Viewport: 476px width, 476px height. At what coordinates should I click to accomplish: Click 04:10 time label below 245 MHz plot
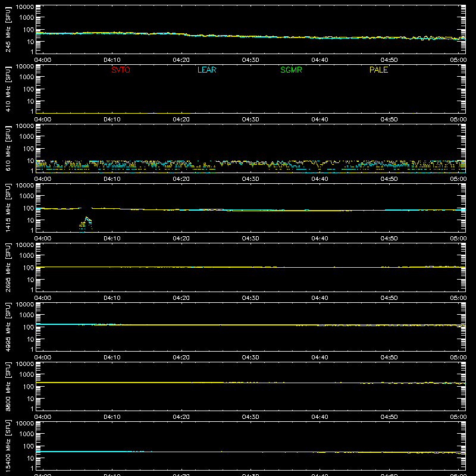click(x=112, y=60)
